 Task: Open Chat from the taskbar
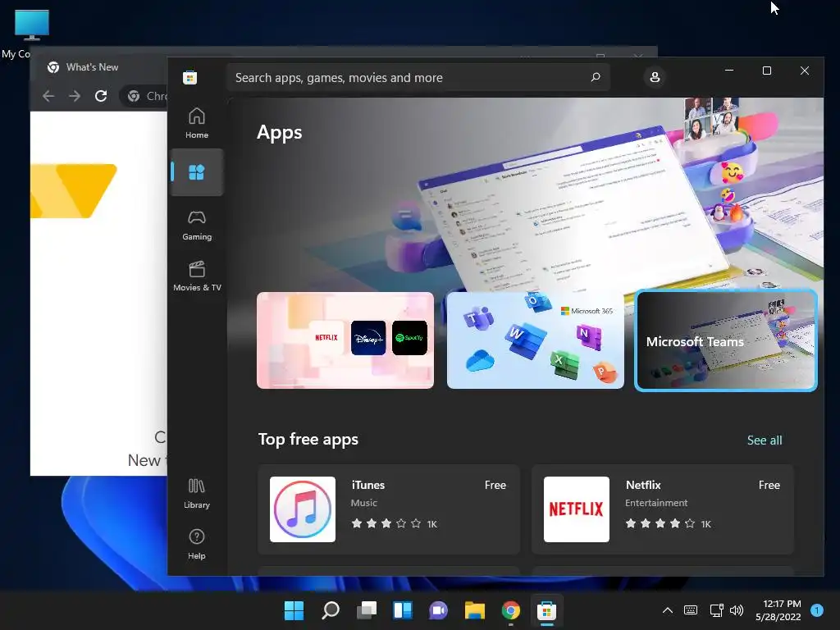tap(438, 610)
